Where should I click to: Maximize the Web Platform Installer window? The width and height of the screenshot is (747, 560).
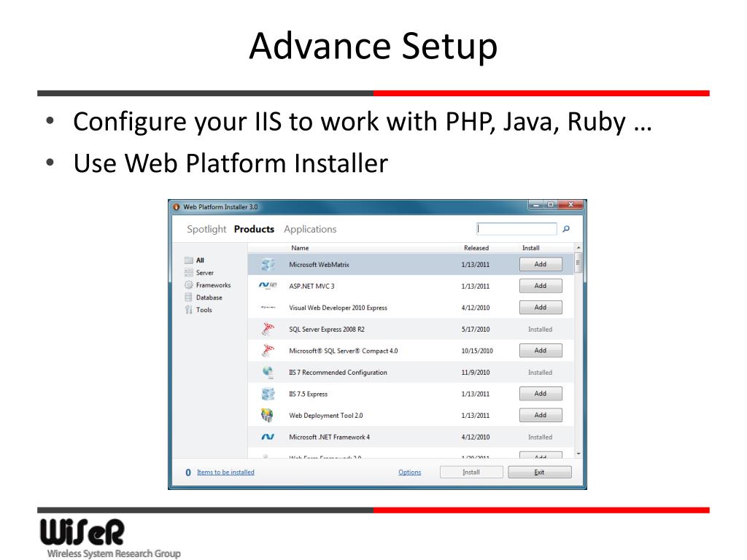pyautogui.click(x=550, y=205)
